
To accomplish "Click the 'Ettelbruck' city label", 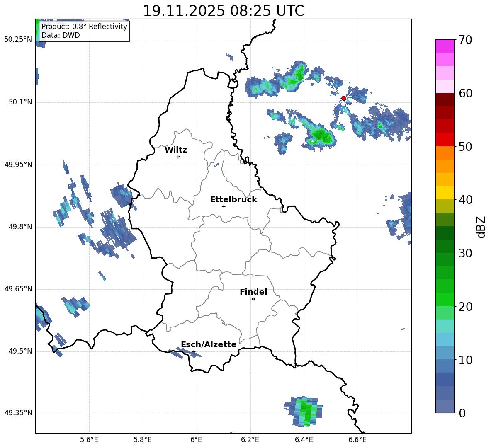I will click(233, 200).
